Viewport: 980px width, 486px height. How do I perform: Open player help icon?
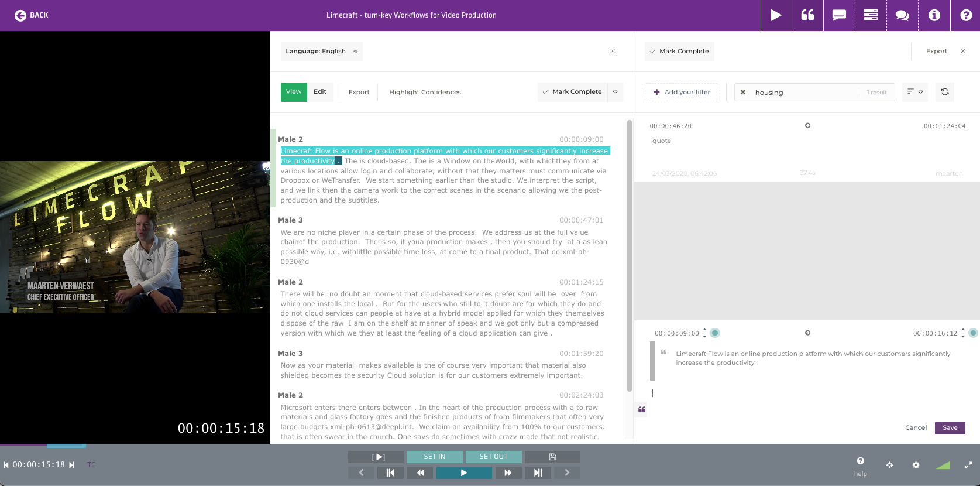(861, 466)
